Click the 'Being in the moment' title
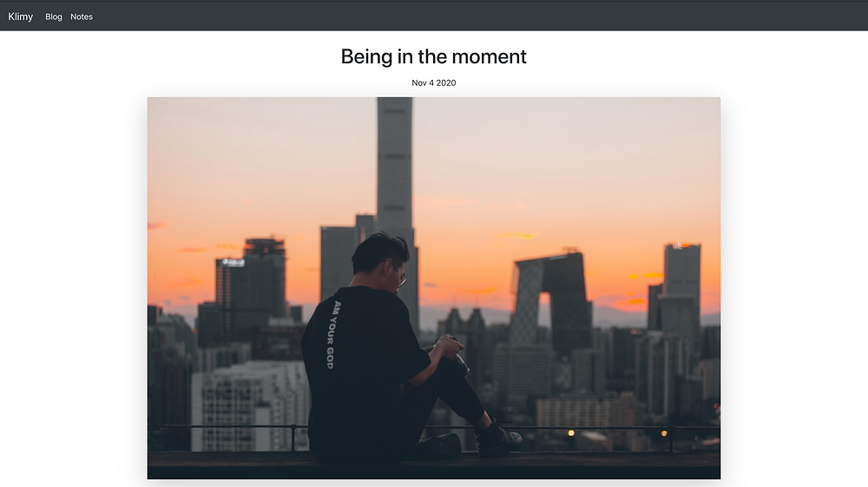 click(x=433, y=56)
